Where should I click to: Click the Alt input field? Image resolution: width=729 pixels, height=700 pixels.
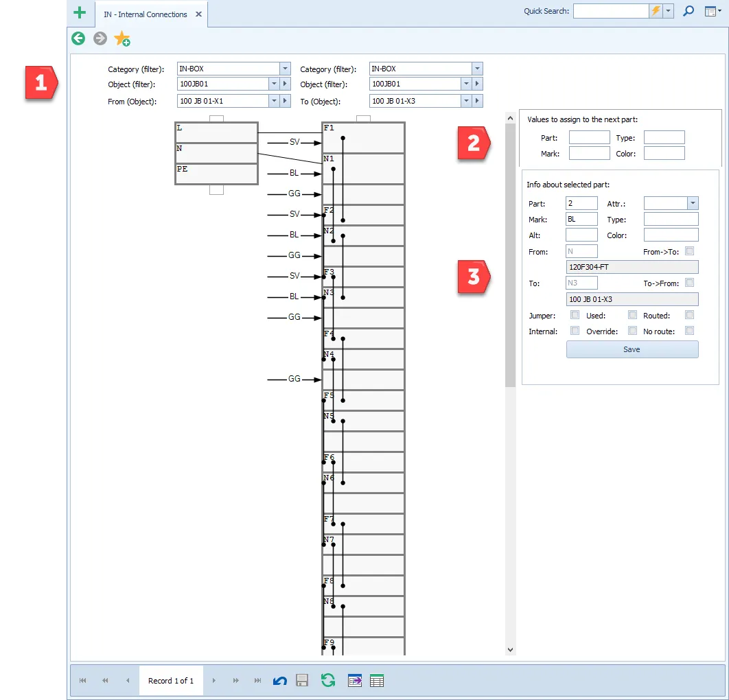(581, 235)
